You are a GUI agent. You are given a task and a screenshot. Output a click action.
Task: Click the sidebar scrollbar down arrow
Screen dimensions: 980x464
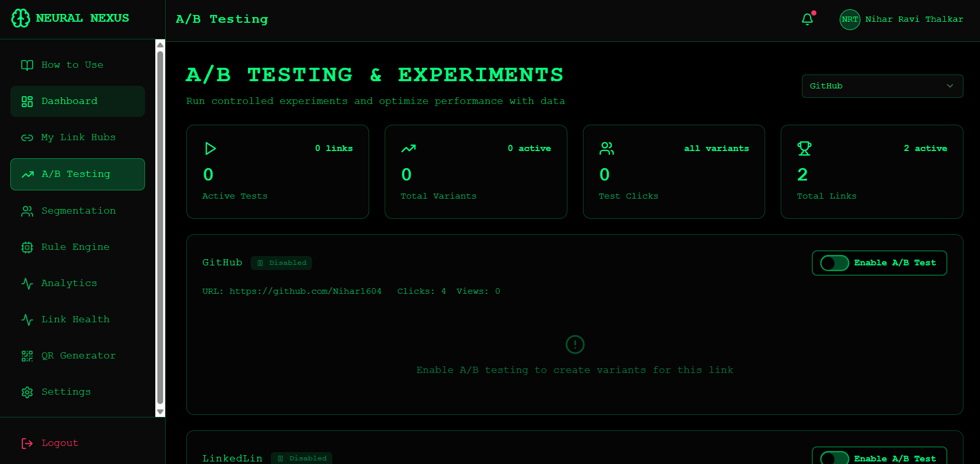coord(160,412)
